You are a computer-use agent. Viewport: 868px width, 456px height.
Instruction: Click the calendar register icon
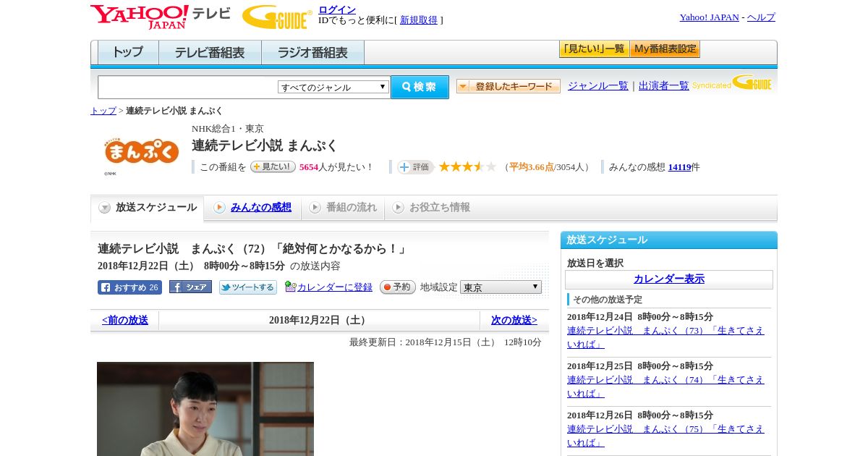coord(290,287)
